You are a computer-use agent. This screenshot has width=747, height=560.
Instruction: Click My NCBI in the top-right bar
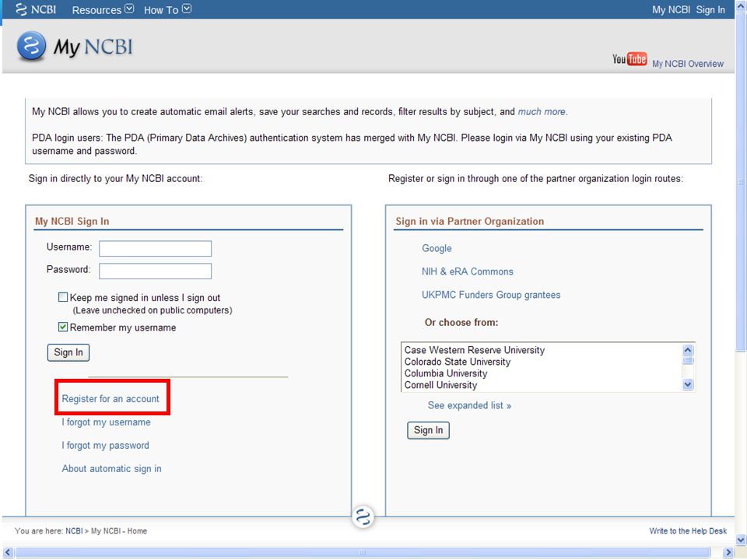click(x=671, y=9)
